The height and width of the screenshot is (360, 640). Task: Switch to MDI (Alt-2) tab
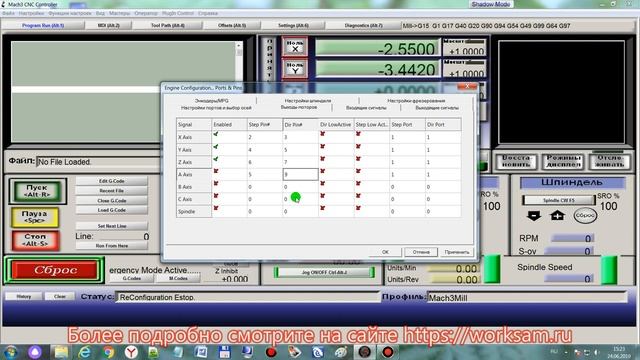pyautogui.click(x=109, y=25)
